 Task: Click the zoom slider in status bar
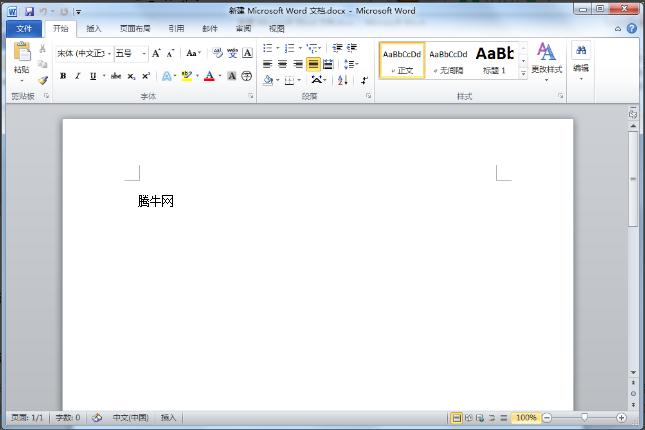point(584,417)
